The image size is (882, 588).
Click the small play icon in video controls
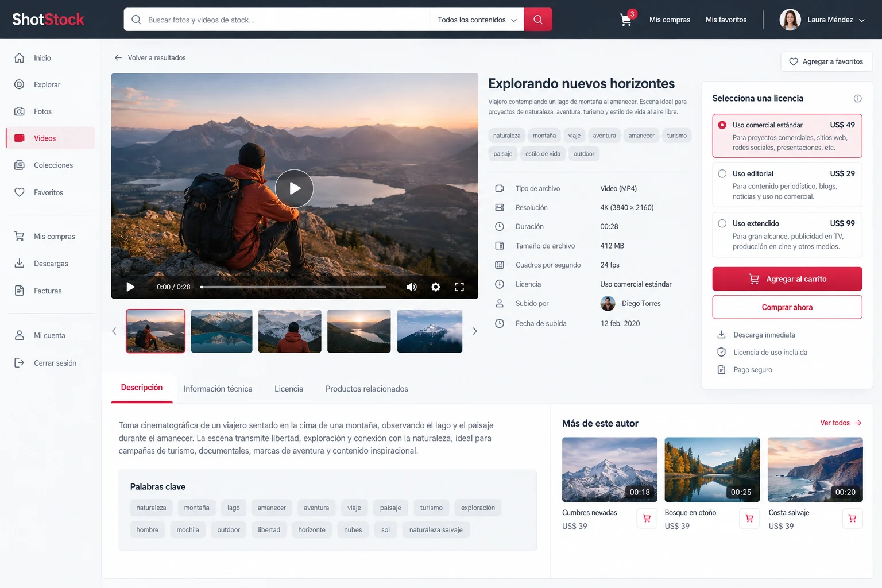pyautogui.click(x=130, y=287)
